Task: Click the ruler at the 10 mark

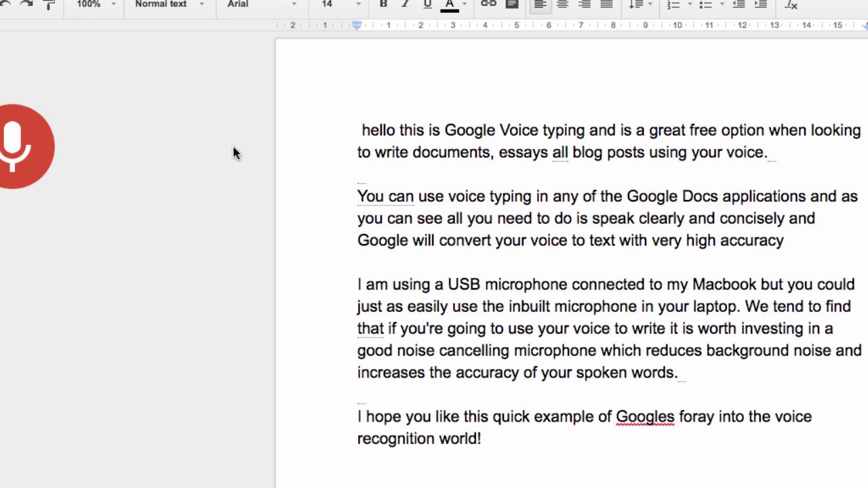Action: pos(677,26)
